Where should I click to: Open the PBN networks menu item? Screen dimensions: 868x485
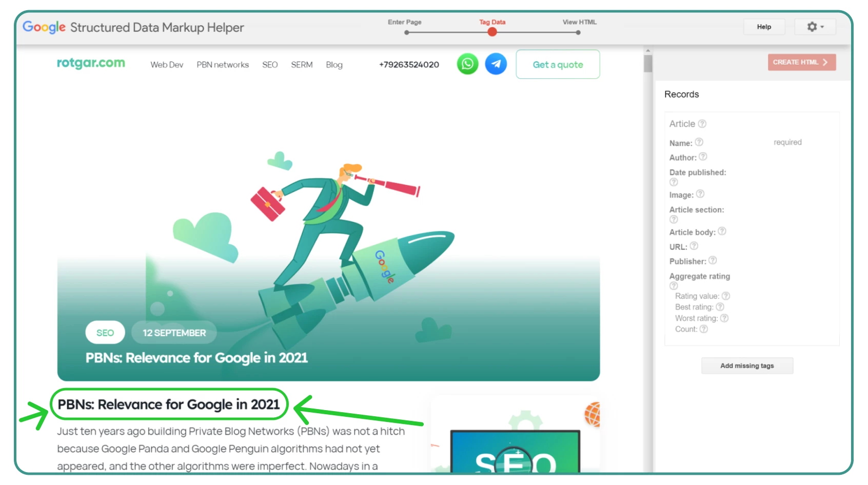tap(223, 65)
